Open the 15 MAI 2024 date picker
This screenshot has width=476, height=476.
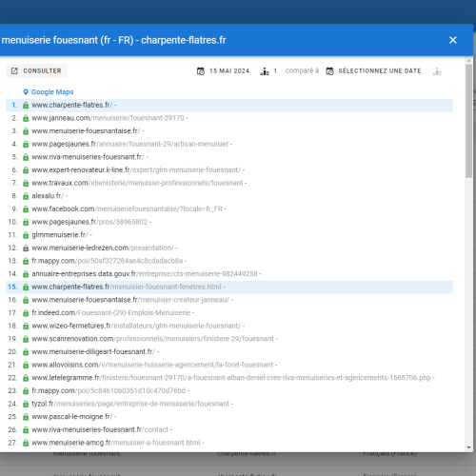pyautogui.click(x=224, y=70)
